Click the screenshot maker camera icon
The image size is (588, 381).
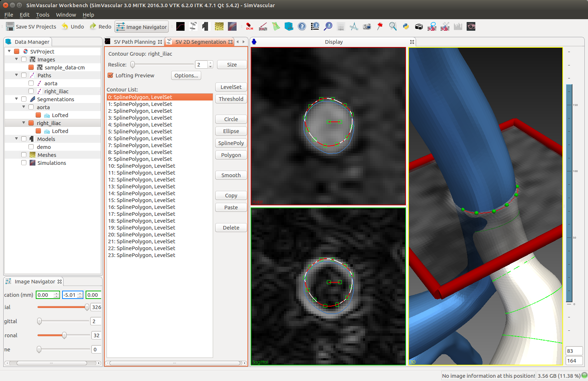click(367, 26)
